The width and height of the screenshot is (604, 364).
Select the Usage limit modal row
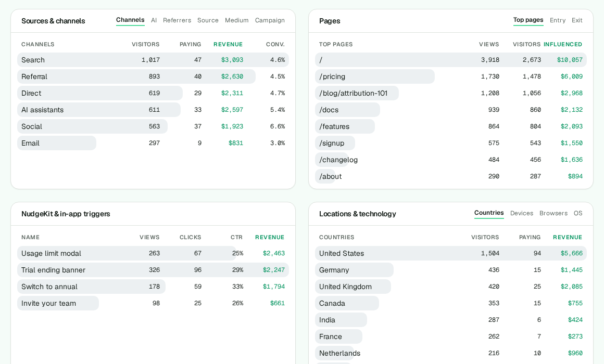pyautogui.click(x=153, y=253)
